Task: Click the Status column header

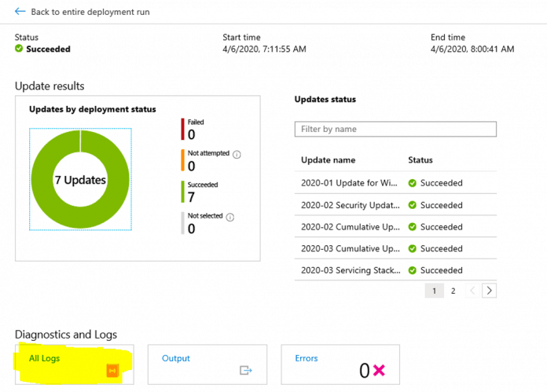Action: pyautogui.click(x=420, y=160)
